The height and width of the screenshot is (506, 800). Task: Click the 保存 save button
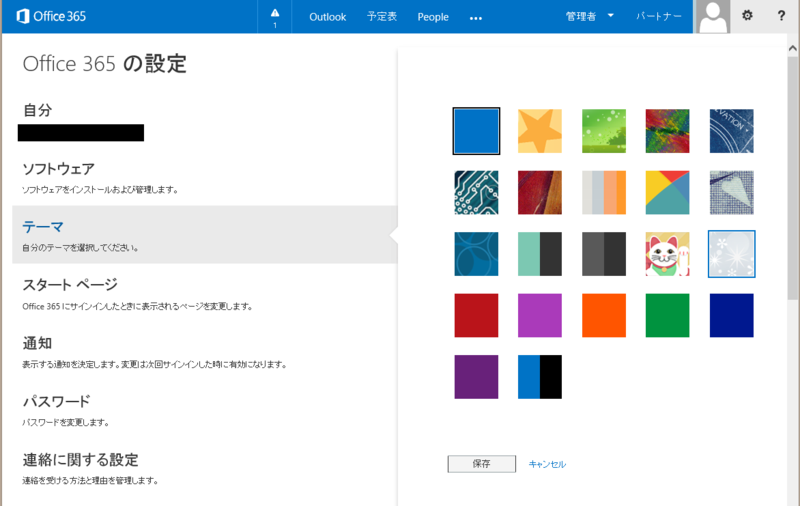[482, 464]
